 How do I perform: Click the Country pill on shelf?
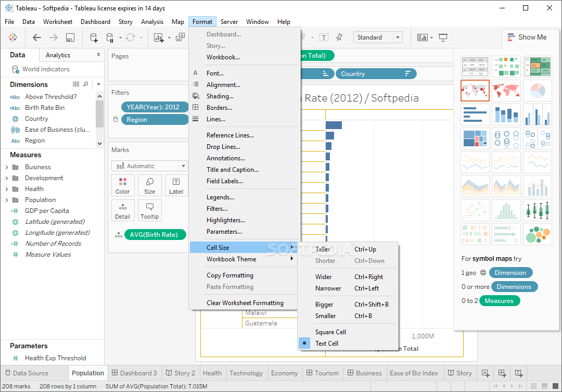click(x=376, y=73)
